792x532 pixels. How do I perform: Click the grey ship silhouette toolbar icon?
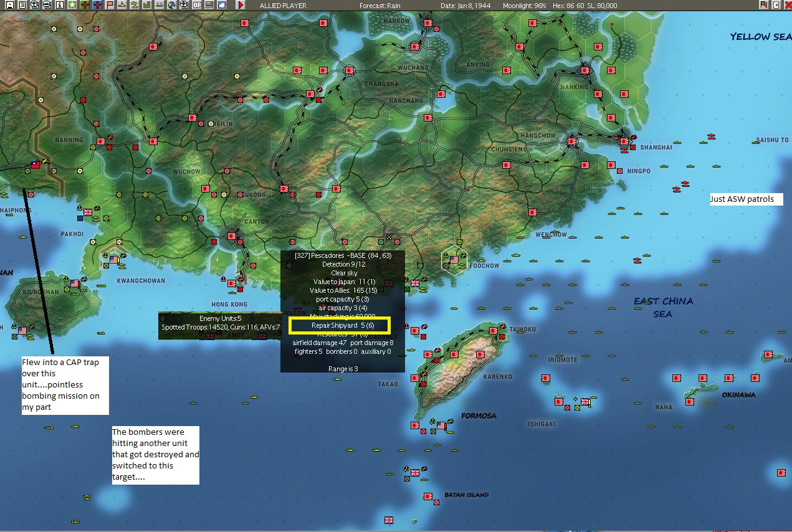[159, 5]
